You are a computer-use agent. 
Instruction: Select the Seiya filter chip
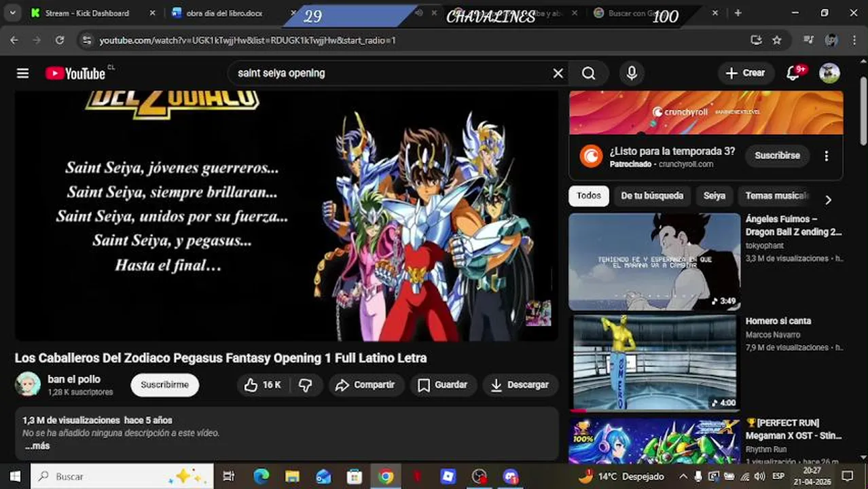click(714, 196)
